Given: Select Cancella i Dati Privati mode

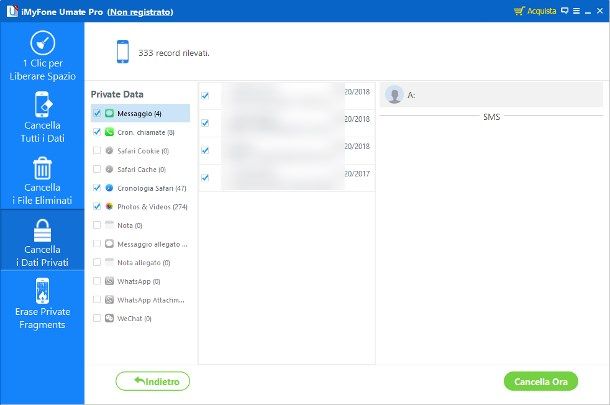Looking at the screenshot, I should click(x=42, y=240).
